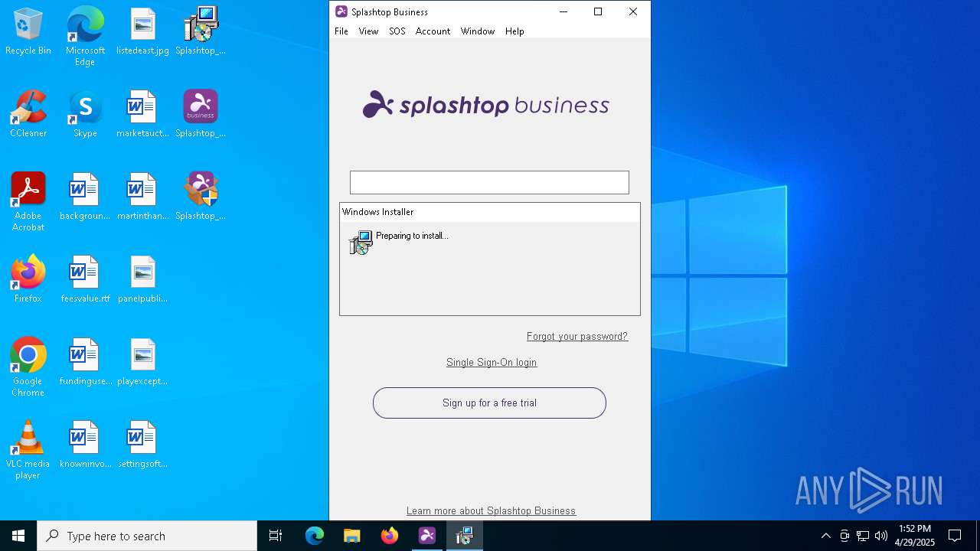
Task: Open the network icon in system tray
Action: (x=863, y=536)
